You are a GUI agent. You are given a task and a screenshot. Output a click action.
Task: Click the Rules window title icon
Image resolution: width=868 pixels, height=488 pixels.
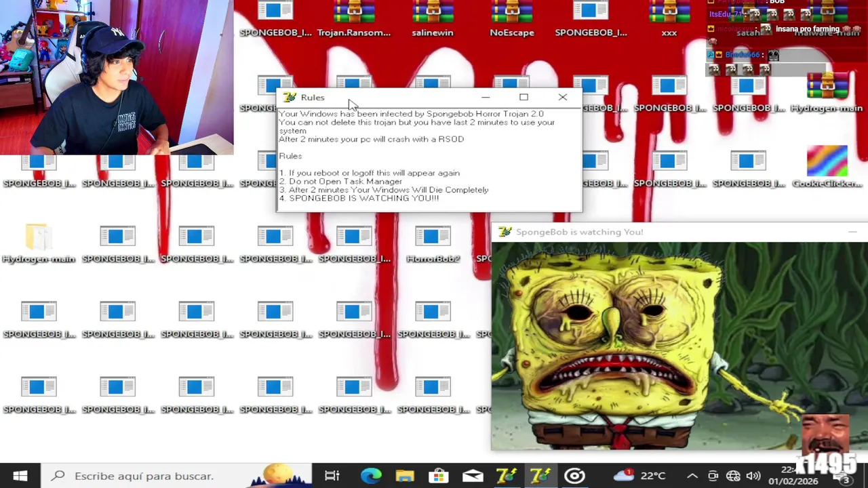[x=290, y=98]
